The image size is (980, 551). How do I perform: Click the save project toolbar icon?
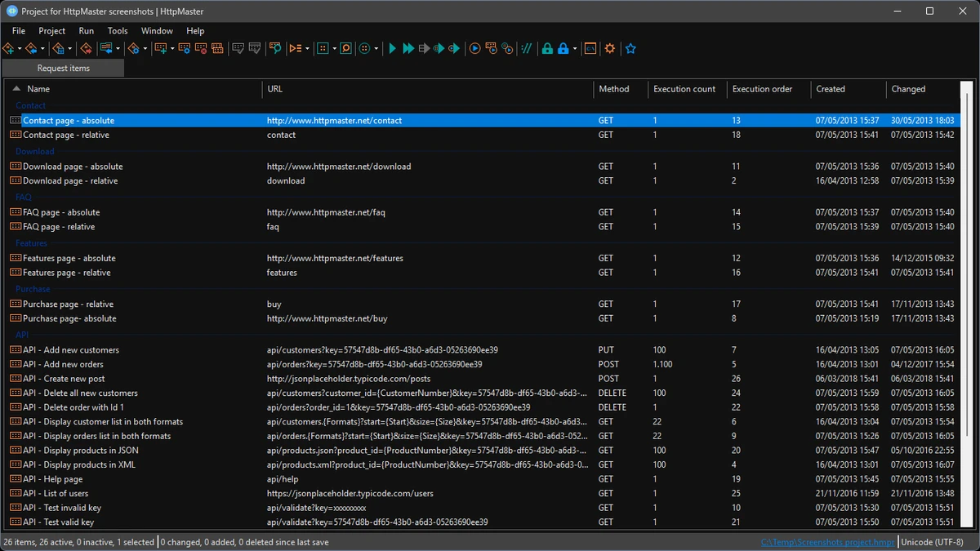point(59,49)
